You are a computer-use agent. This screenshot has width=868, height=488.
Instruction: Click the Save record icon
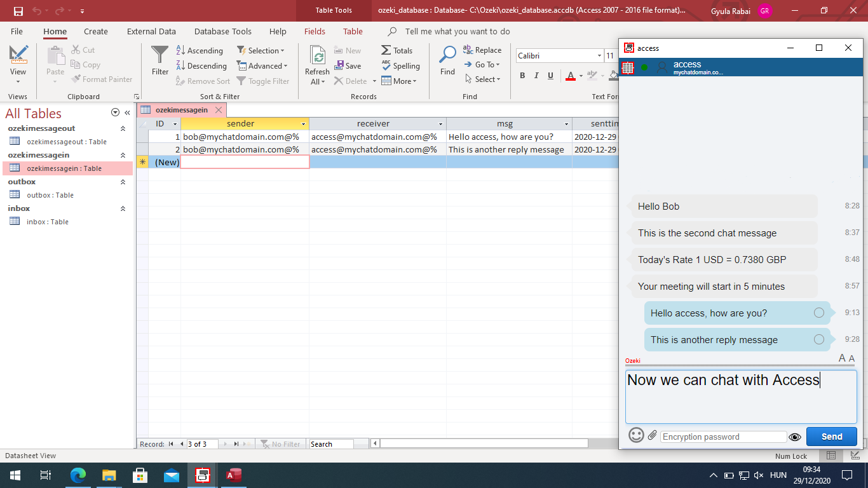pyautogui.click(x=339, y=65)
